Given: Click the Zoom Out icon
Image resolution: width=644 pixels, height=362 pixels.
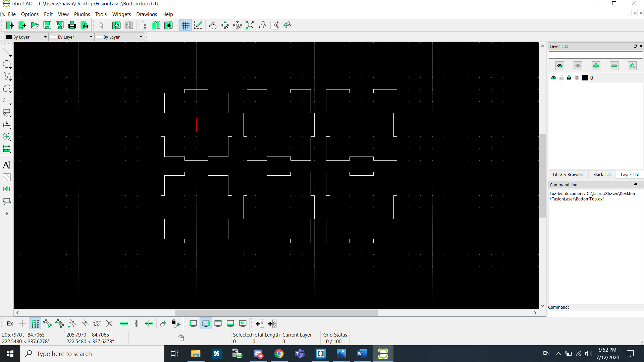Looking at the screenshot, I should point(237,25).
